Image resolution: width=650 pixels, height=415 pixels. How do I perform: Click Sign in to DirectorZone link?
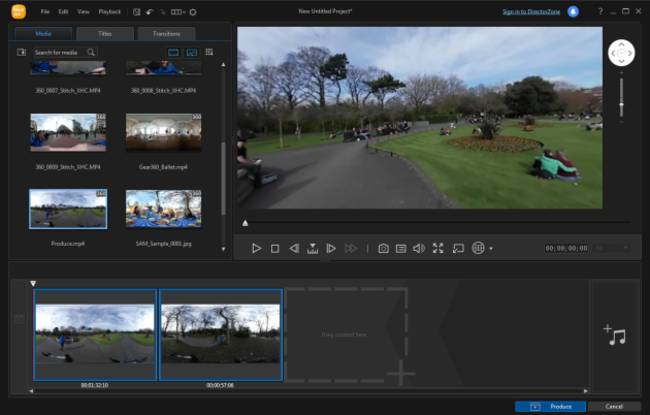pos(531,12)
